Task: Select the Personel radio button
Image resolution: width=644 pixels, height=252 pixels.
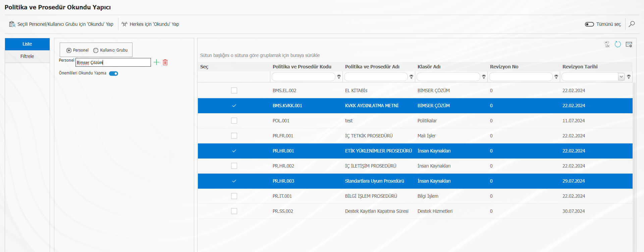Action: (x=69, y=50)
